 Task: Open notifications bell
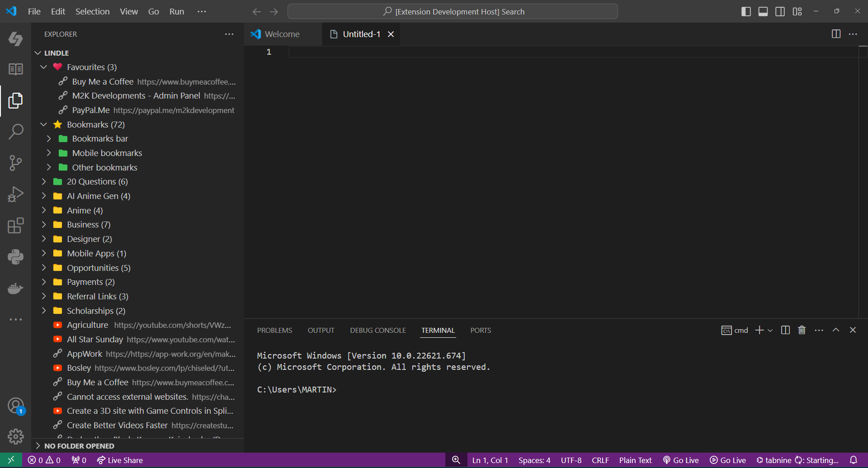click(853, 460)
